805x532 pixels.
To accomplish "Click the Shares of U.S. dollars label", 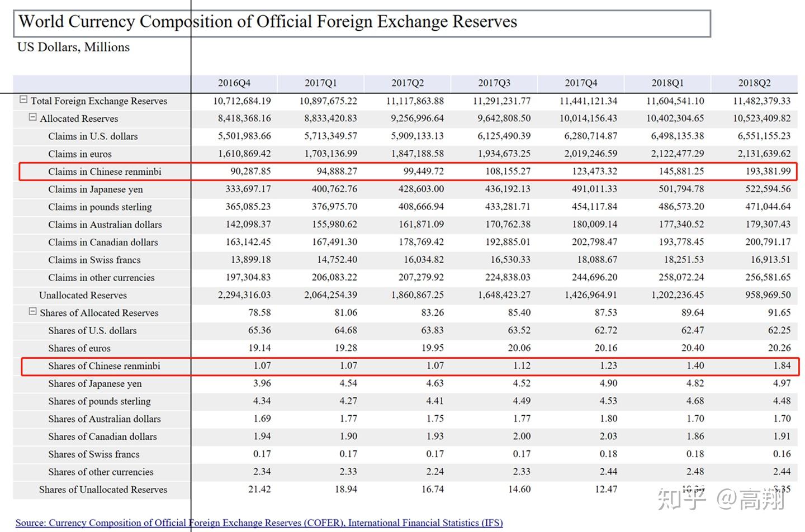I will (x=92, y=331).
